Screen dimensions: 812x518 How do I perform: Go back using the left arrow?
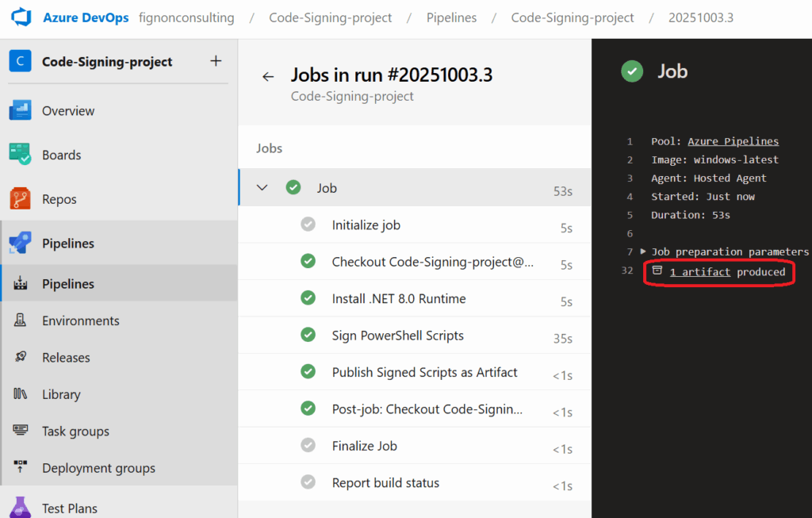coord(268,76)
